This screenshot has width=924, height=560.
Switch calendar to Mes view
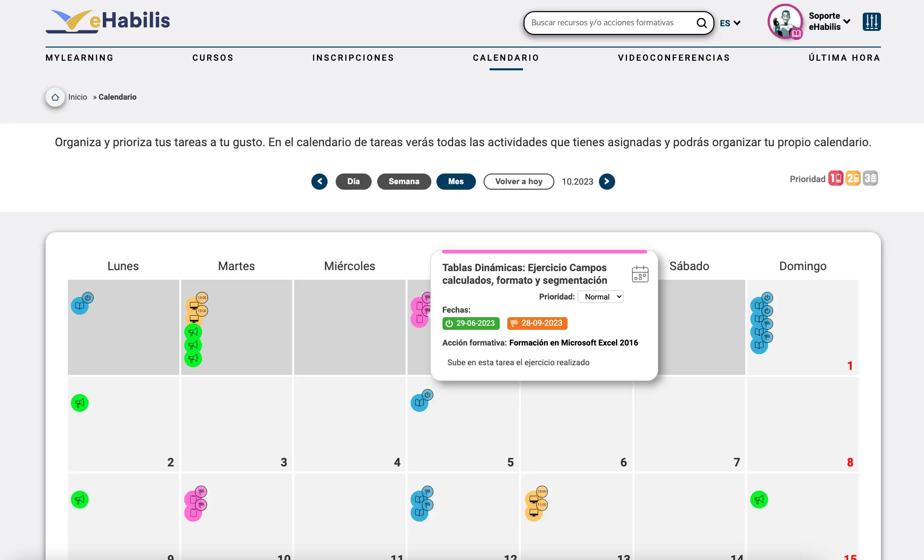(456, 182)
